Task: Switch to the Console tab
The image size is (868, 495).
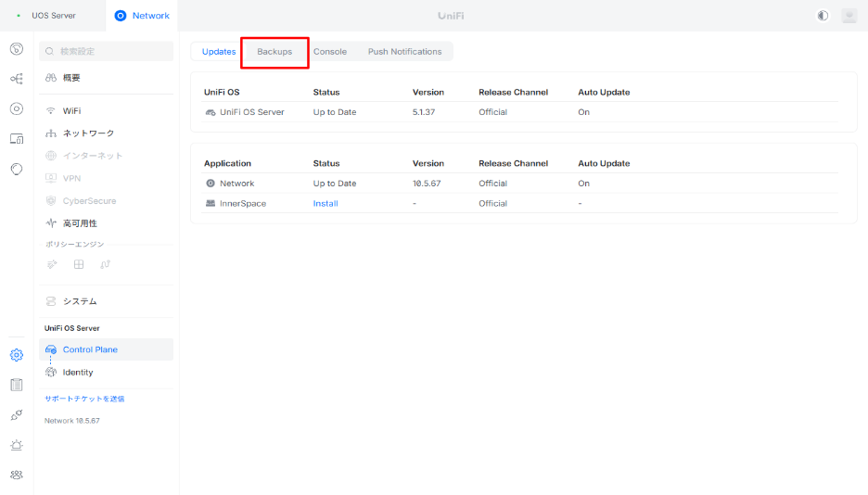Action: pyautogui.click(x=330, y=51)
